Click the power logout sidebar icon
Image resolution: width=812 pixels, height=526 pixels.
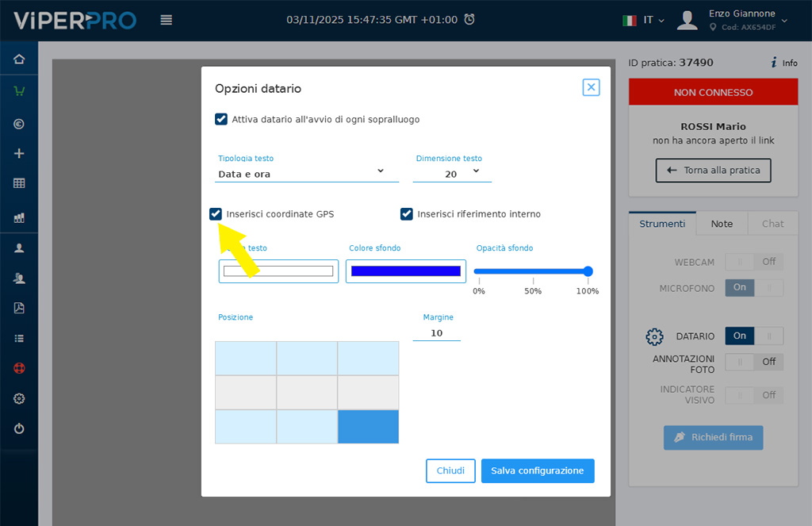tap(19, 429)
